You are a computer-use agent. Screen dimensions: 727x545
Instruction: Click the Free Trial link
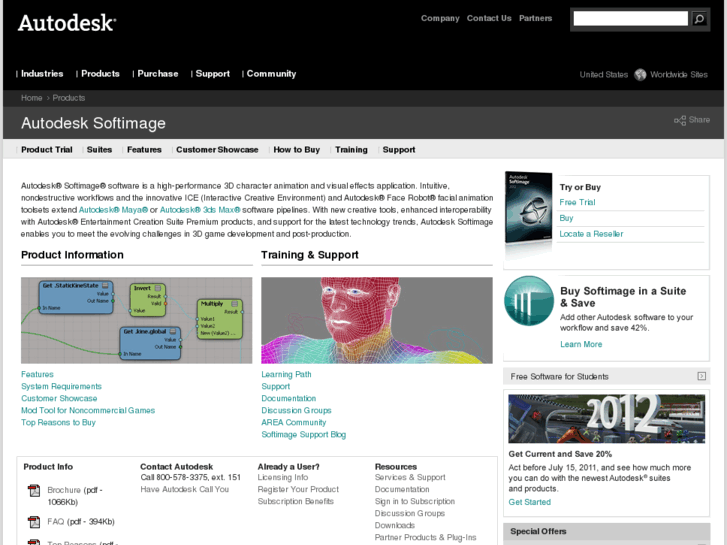(x=577, y=202)
